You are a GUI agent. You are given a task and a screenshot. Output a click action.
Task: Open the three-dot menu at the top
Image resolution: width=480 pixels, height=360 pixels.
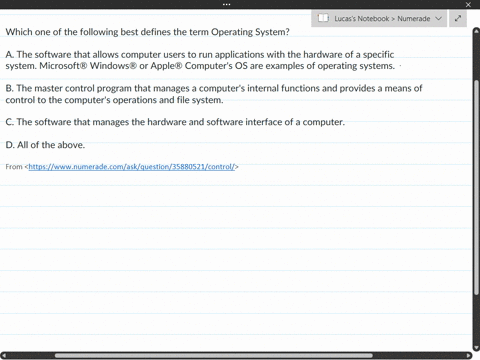click(x=227, y=4)
